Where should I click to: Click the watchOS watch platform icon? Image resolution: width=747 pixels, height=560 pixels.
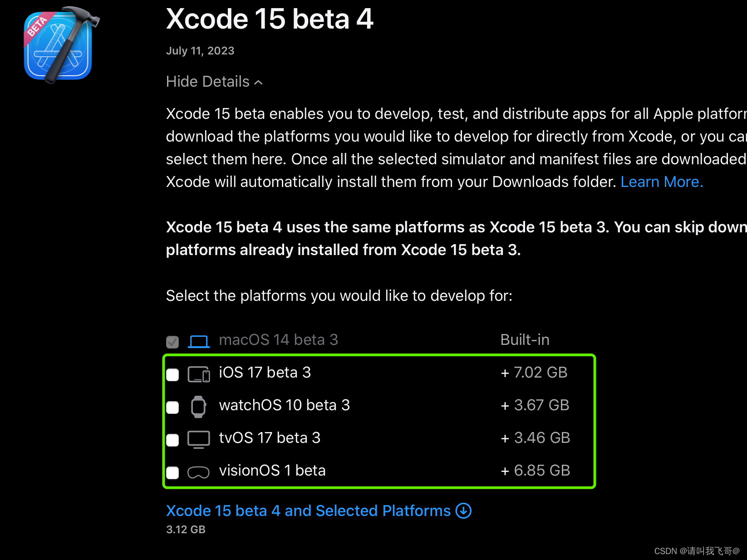(x=198, y=407)
